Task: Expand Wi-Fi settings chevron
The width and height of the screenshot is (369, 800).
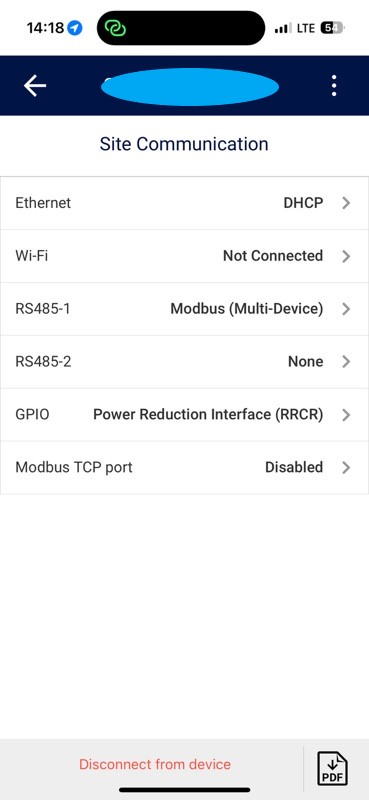Action: [347, 256]
